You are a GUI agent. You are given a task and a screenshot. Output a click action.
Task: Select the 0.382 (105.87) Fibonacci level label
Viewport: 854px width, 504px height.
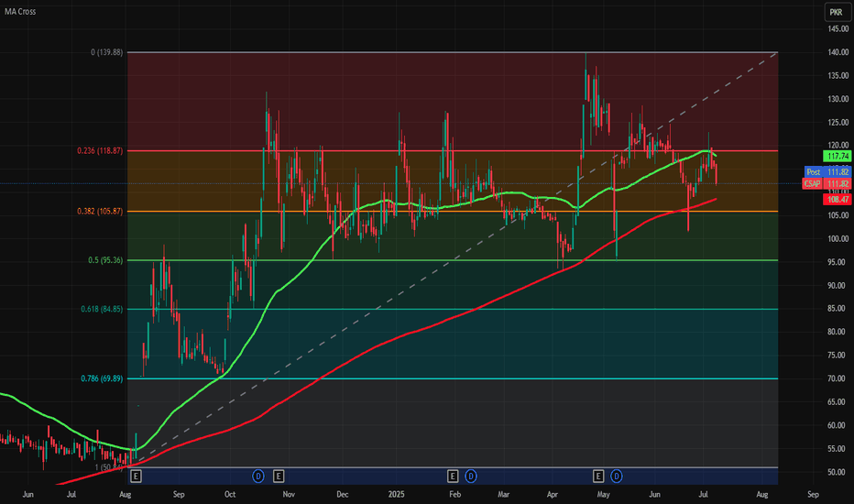tap(100, 212)
